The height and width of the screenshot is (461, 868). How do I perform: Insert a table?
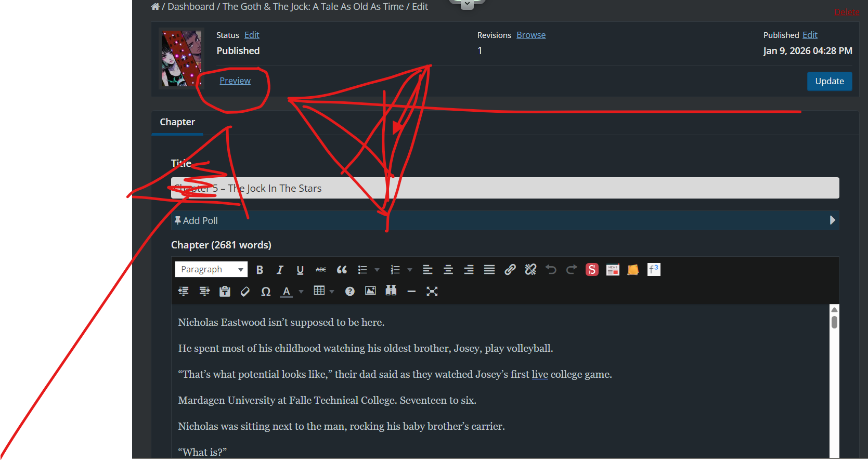(x=319, y=291)
